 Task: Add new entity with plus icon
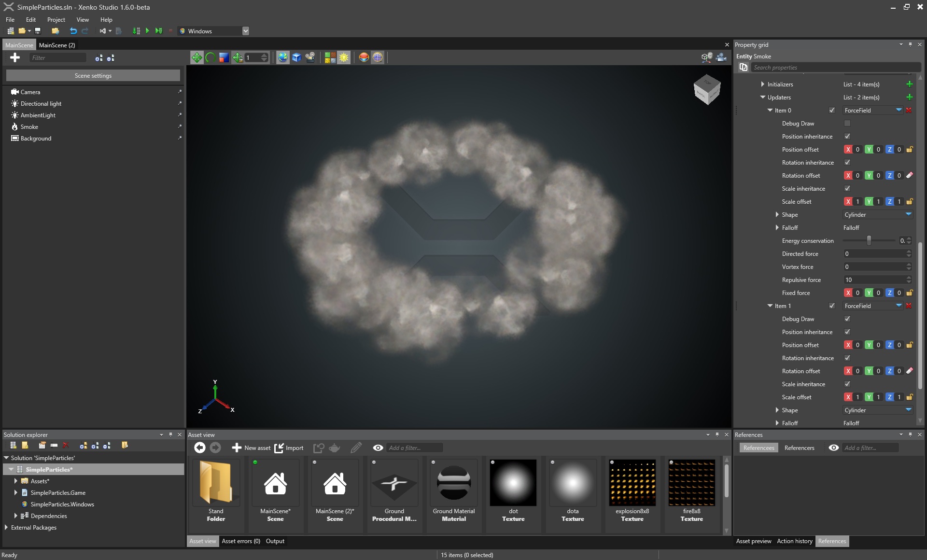point(15,57)
